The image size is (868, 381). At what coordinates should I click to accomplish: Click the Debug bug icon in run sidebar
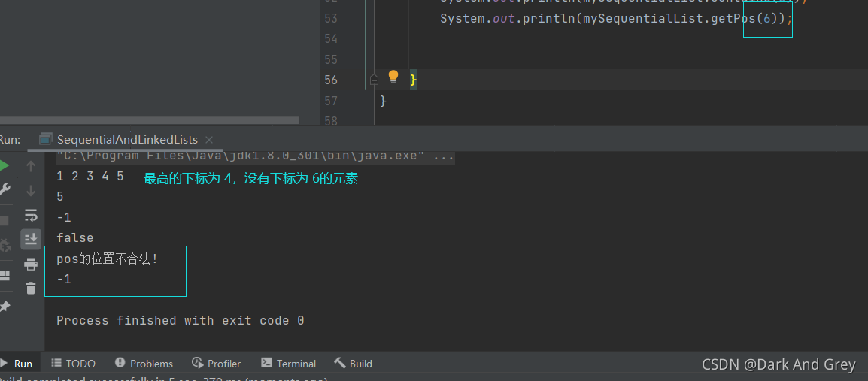tap(5, 245)
